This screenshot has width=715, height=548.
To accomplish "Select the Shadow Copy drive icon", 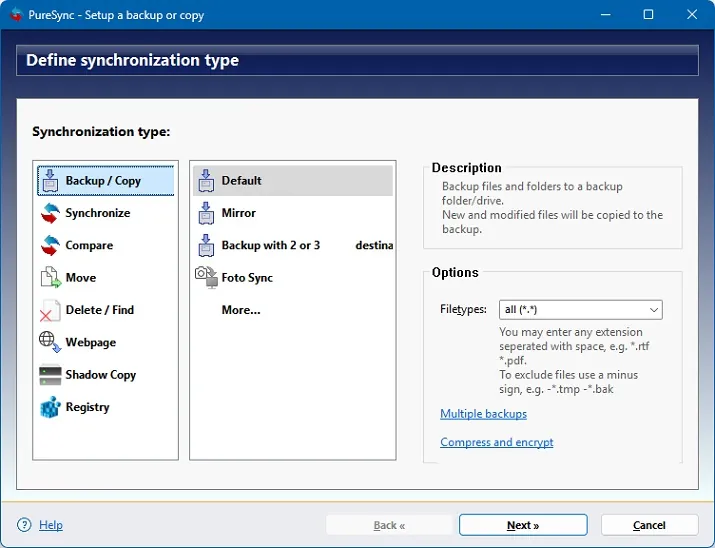I will [x=50, y=375].
